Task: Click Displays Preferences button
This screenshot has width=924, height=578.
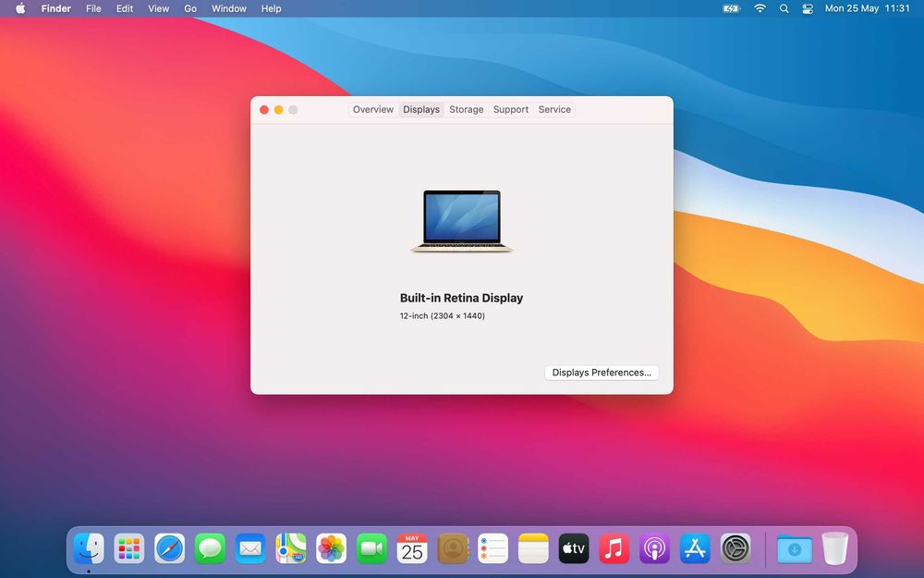Action: (602, 373)
